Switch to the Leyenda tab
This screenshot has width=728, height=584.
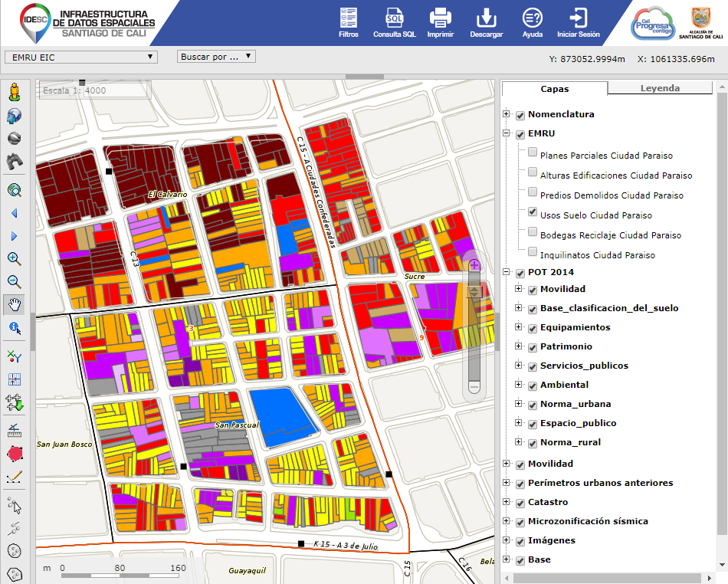(660, 88)
